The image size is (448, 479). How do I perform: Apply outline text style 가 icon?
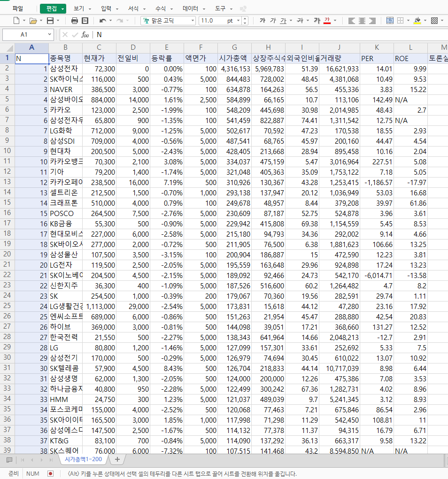point(317,21)
